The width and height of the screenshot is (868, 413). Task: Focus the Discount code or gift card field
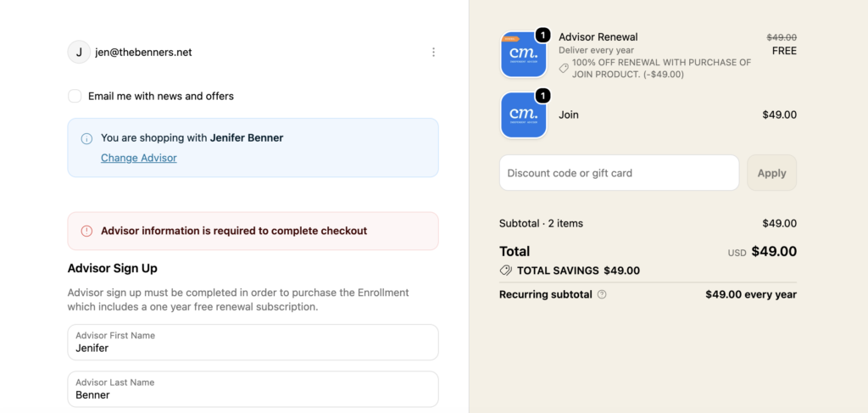[x=619, y=173]
